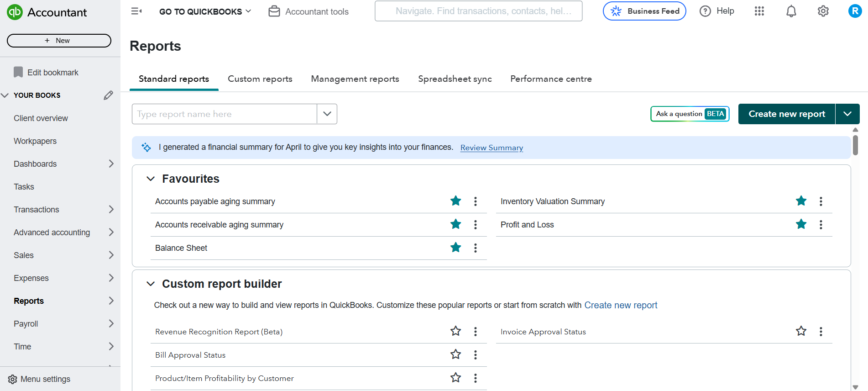Image resolution: width=868 pixels, height=391 pixels.
Task: Click the Edit bookmark icon
Action: pos(18,72)
